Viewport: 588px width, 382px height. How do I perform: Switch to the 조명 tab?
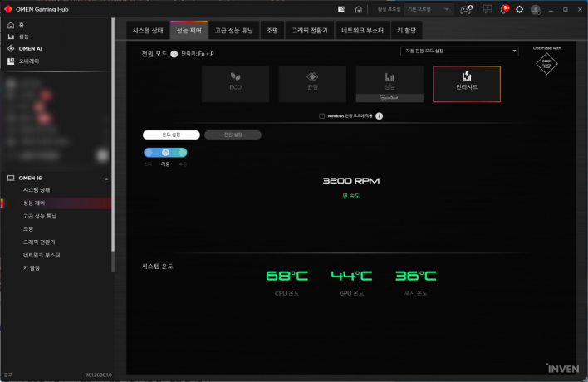click(x=272, y=31)
